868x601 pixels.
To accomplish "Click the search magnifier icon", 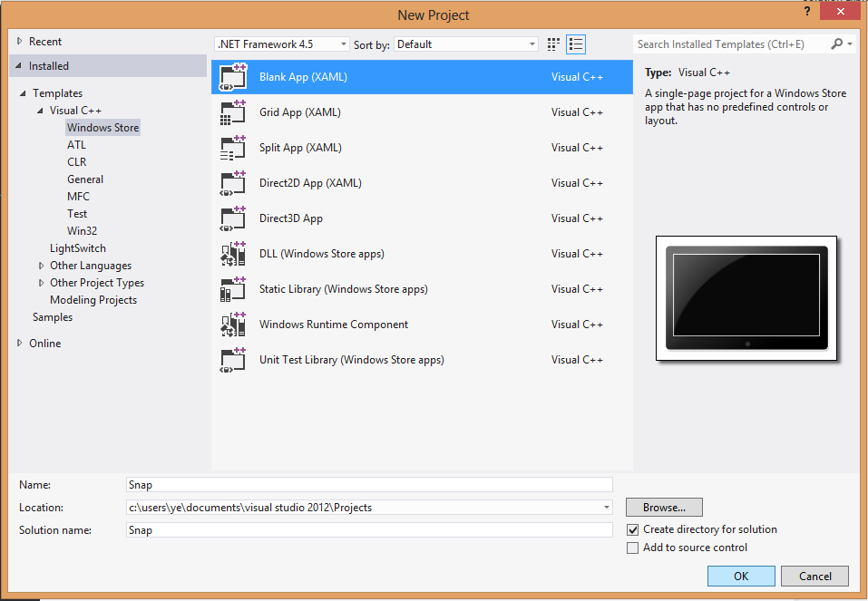I will click(x=837, y=44).
